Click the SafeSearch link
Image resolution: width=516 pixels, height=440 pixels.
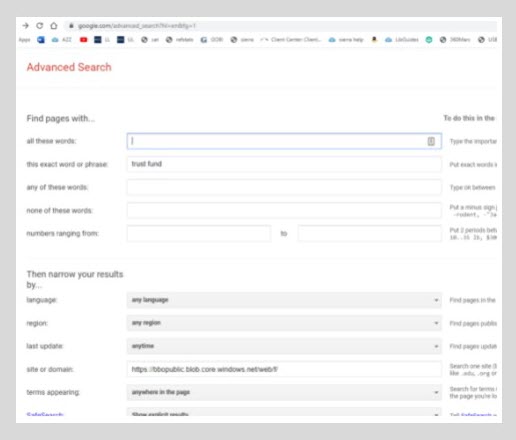(45, 414)
